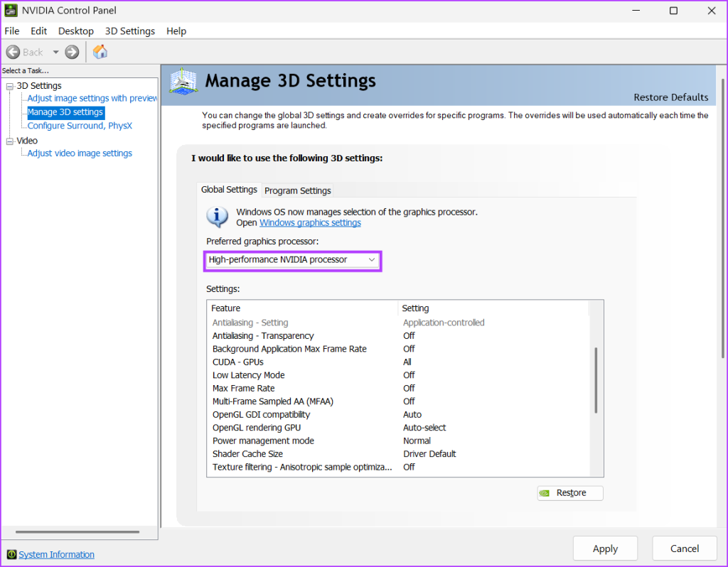Screen dimensions: 728x567
Task: Select Background Application Max Frame Rate row
Action: click(x=398, y=349)
